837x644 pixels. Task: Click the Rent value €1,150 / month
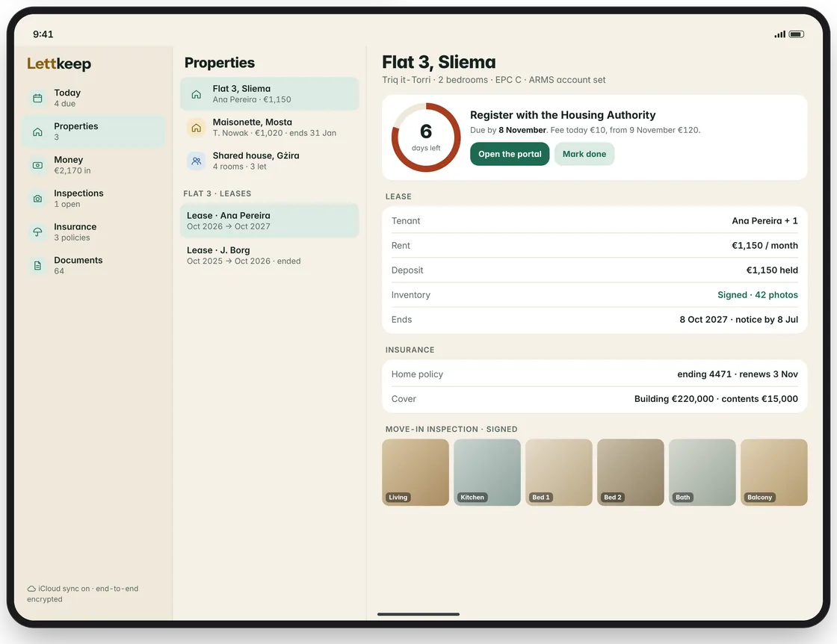point(765,246)
